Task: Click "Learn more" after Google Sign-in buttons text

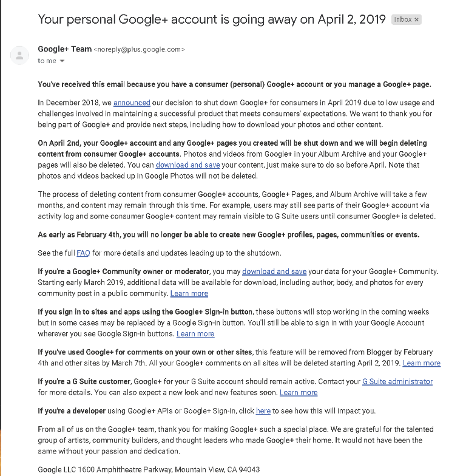Action: 195,334
